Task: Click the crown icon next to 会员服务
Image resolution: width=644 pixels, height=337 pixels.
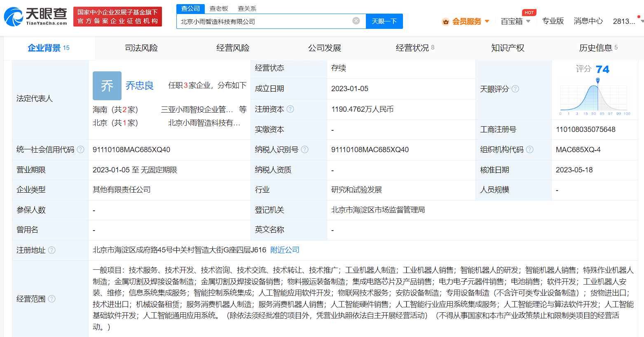Action: point(445,21)
